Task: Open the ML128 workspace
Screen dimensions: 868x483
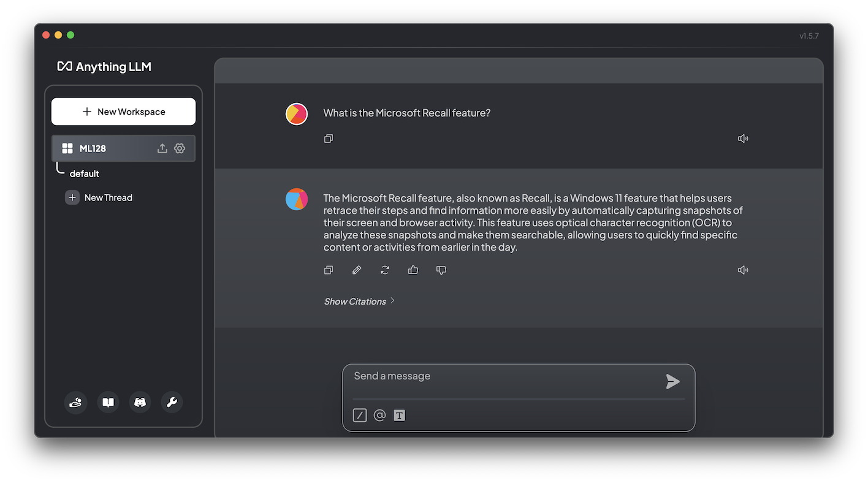Action: [123, 148]
